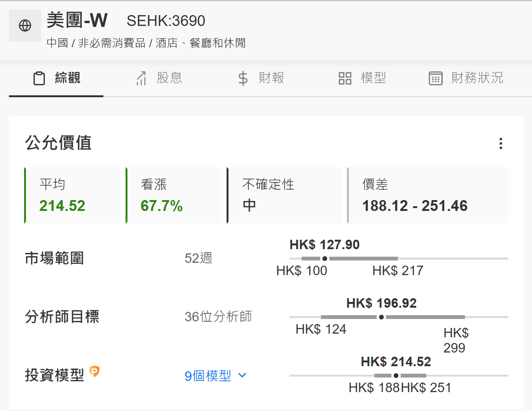Click the 分析師目標 row label
This screenshot has height=411, width=532.
pyautogui.click(x=62, y=317)
